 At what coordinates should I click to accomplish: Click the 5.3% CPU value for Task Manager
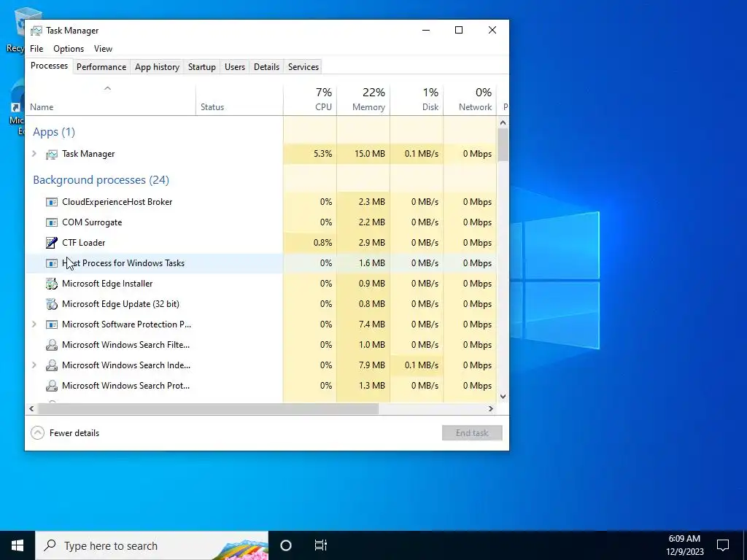323,154
